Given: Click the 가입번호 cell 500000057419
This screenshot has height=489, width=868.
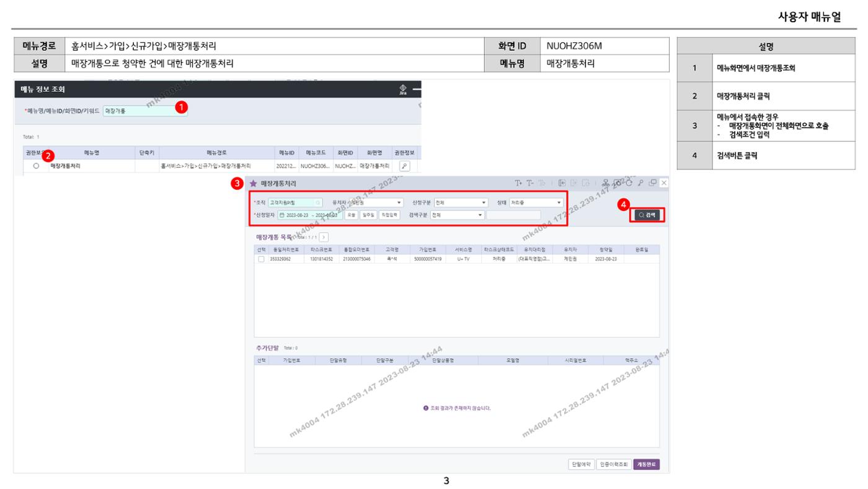Looking at the screenshot, I should click(x=428, y=259).
